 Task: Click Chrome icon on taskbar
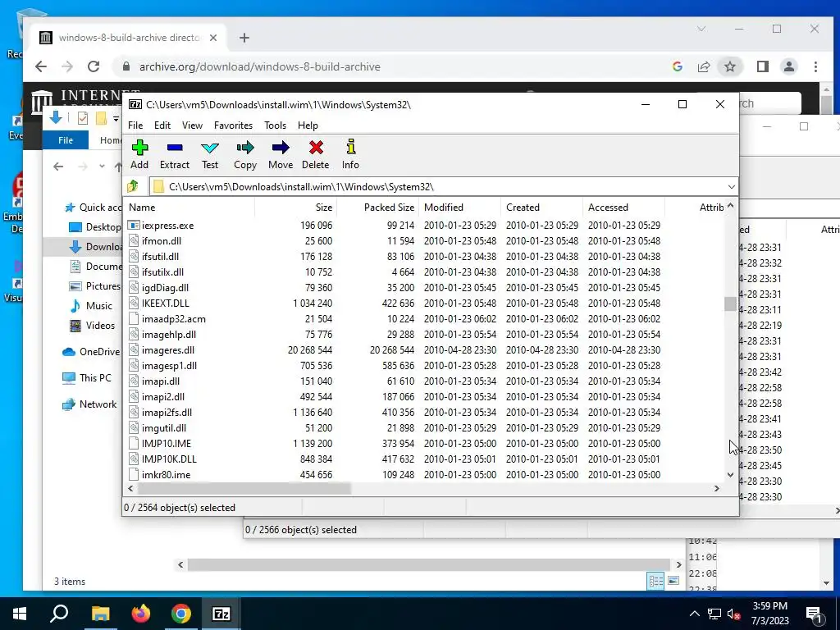(181, 614)
